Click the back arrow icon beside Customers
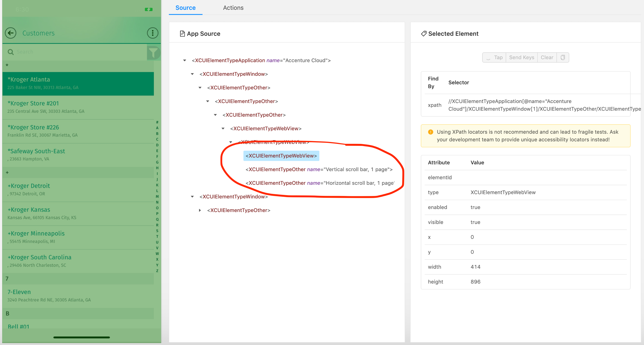 click(11, 33)
